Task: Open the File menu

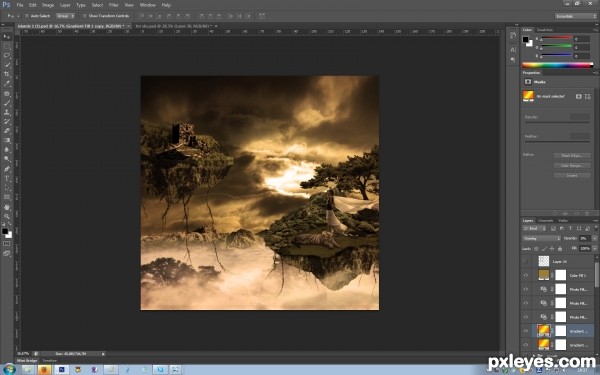Action: coord(20,5)
